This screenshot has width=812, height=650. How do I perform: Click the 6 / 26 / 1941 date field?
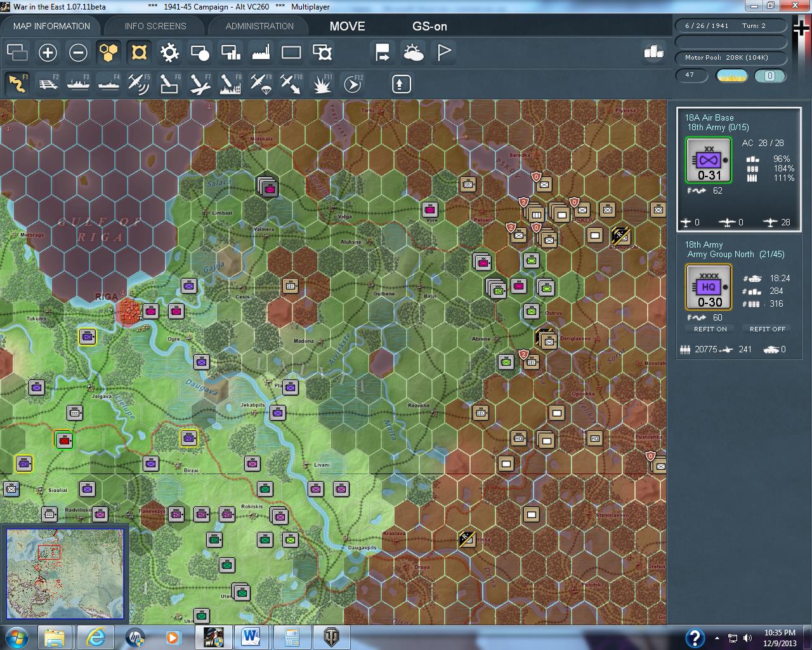(731, 26)
